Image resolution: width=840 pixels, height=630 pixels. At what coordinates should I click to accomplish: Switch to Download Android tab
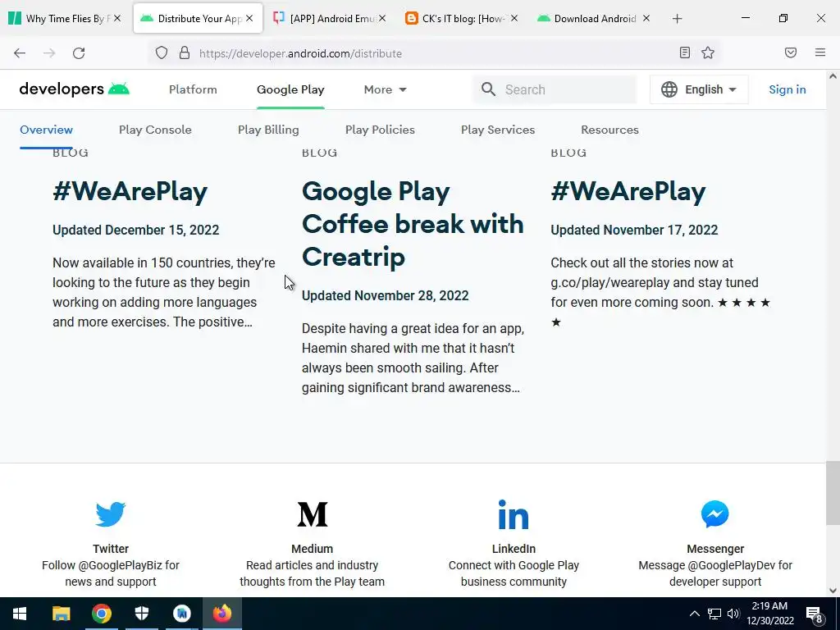tap(594, 19)
